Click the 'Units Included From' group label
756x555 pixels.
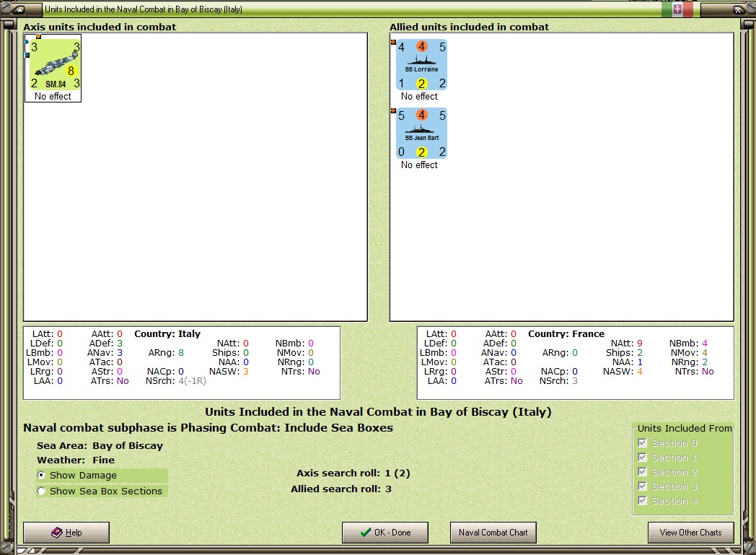685,428
